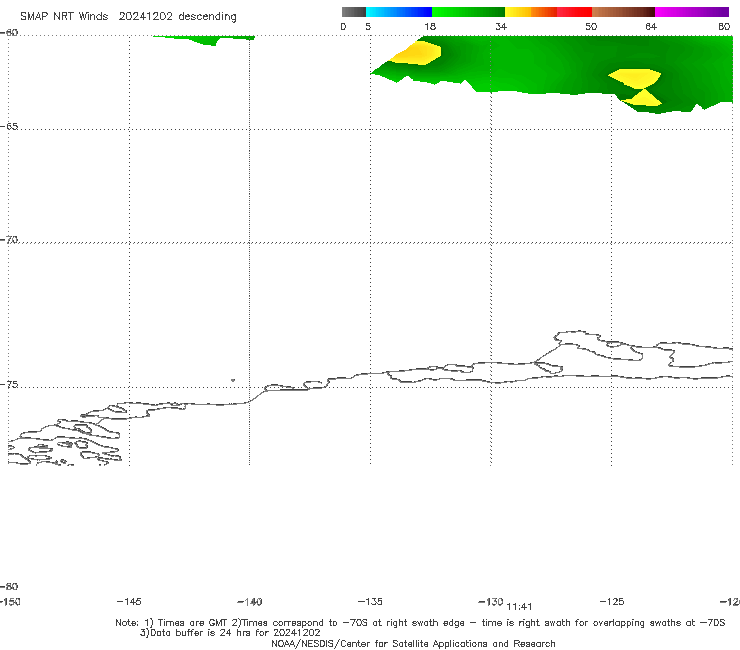Click the swath time stamp '11:41'

[x=519, y=607]
